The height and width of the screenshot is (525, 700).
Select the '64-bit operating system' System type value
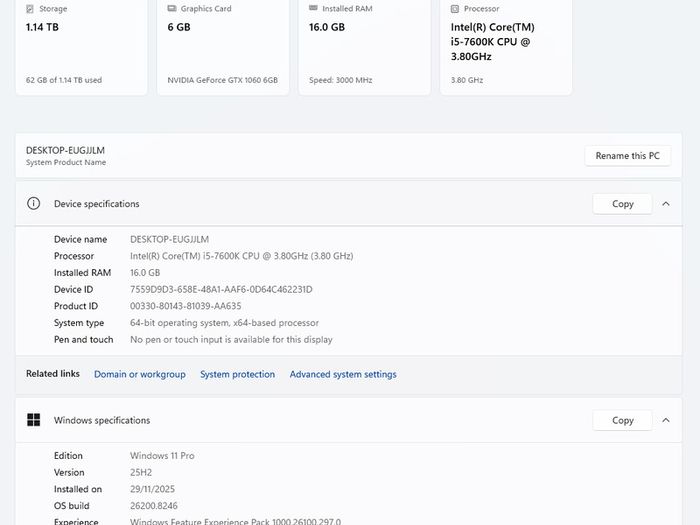[224, 323]
